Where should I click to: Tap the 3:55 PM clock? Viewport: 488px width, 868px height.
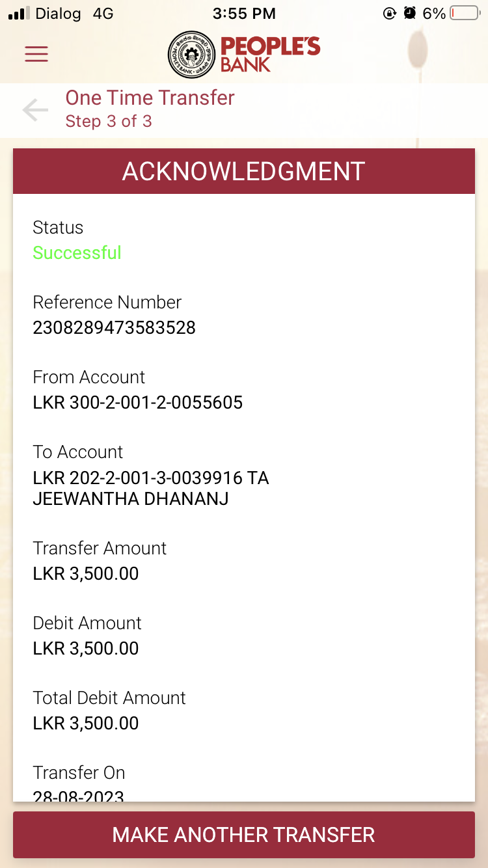click(244, 13)
